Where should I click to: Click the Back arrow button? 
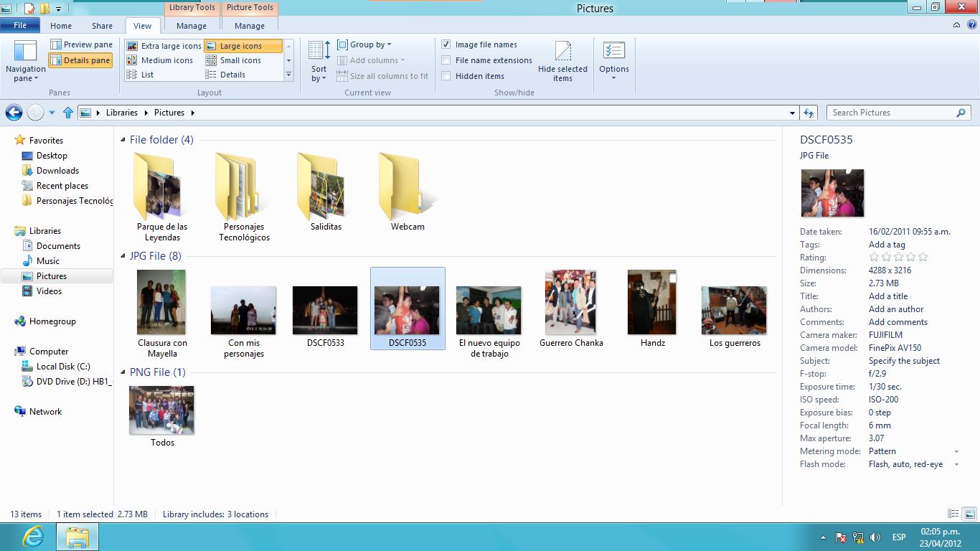[14, 113]
